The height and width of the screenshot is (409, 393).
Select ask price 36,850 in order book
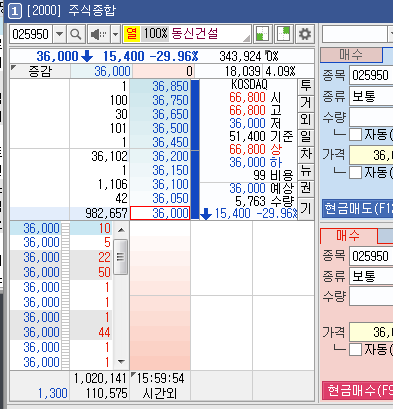(160, 87)
